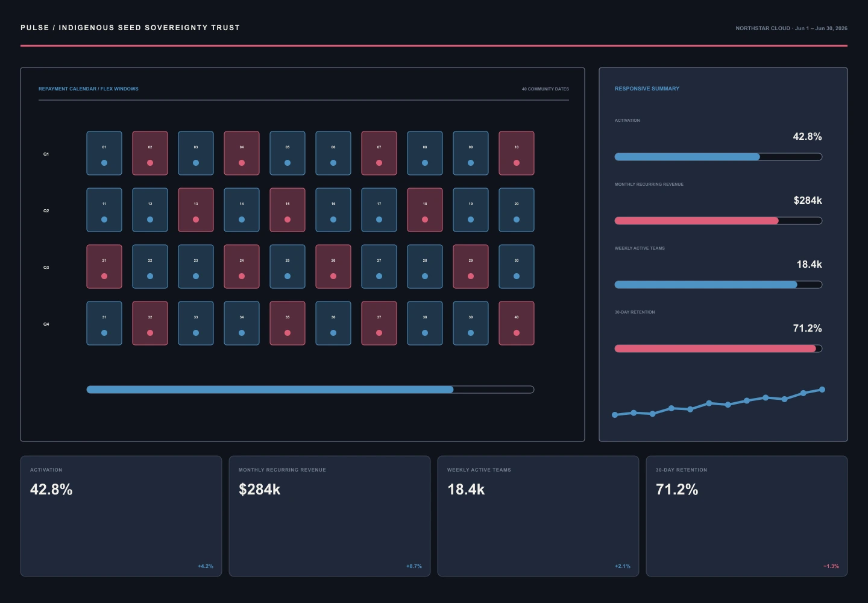Choose date cell 10 in the Q1 row

[x=517, y=153]
